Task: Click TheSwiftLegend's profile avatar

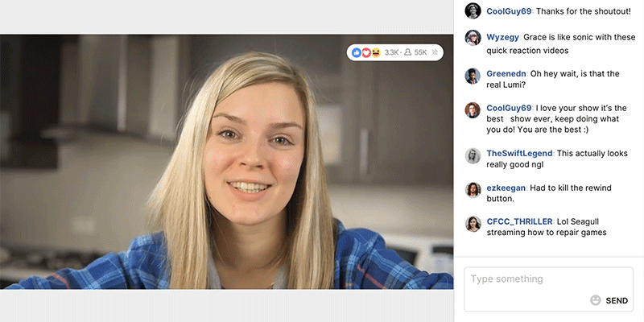Action: pyautogui.click(x=473, y=155)
